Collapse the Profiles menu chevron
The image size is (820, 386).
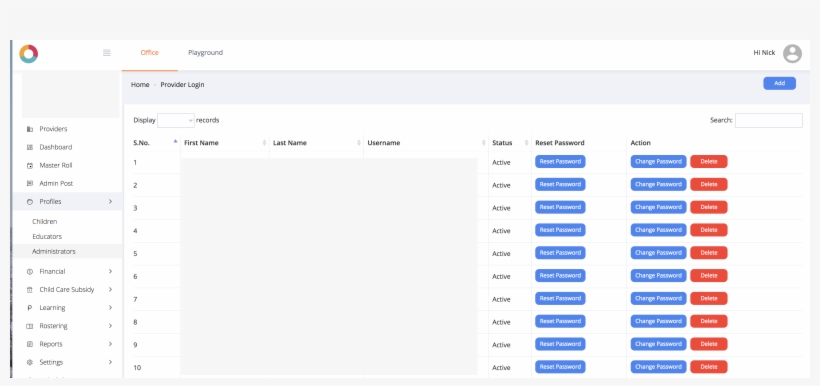click(x=110, y=201)
